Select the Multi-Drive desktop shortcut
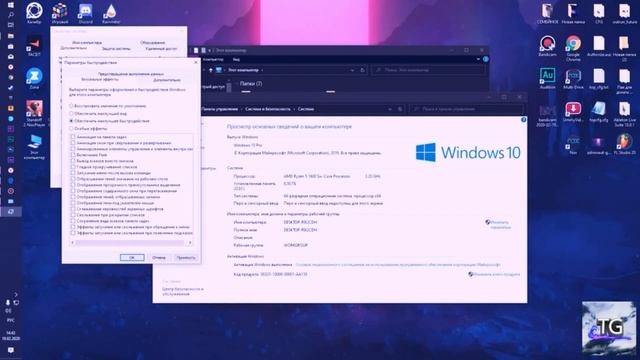The image size is (640, 360). (x=573, y=79)
